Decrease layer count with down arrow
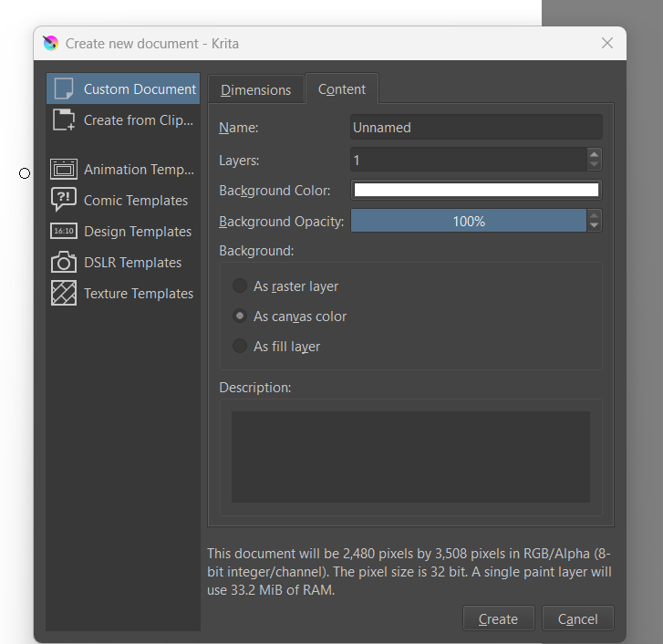 pyautogui.click(x=595, y=165)
